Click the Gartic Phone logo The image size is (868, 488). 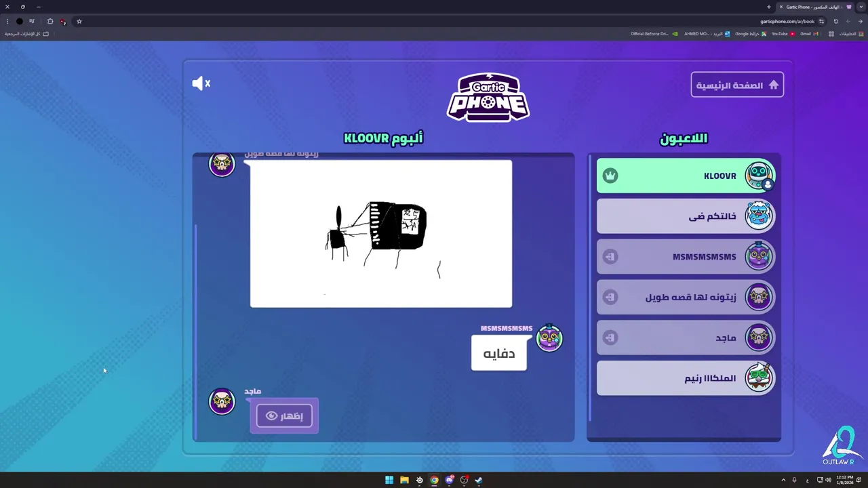click(x=488, y=97)
